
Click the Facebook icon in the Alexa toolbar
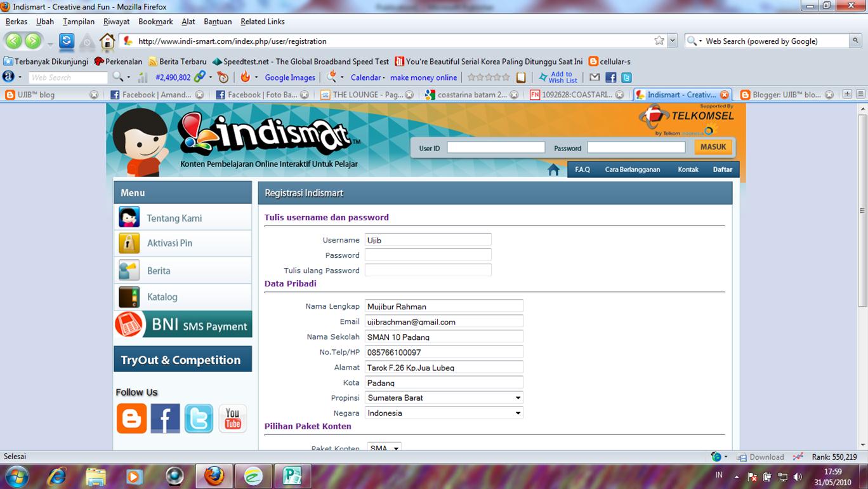click(x=610, y=77)
